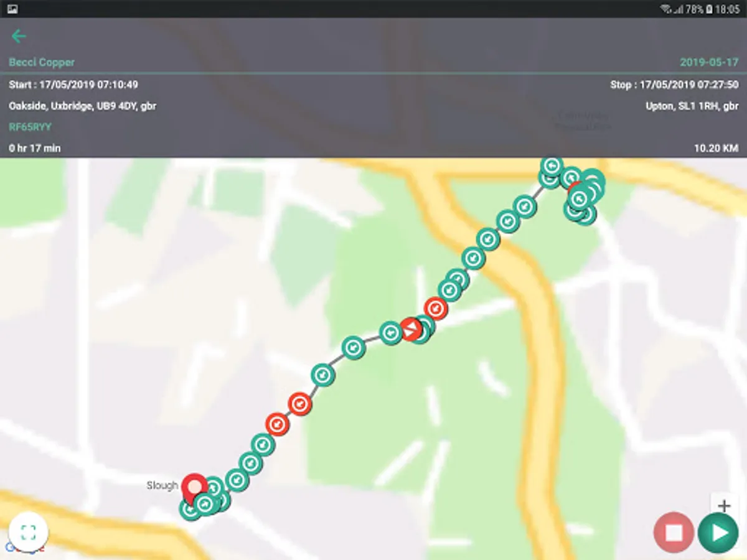Tap the Slough label on the map

tap(162, 485)
